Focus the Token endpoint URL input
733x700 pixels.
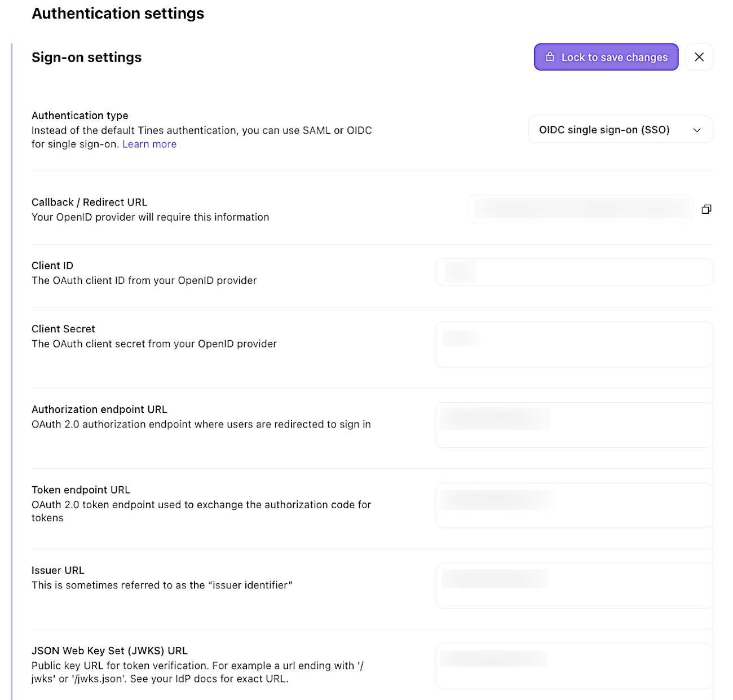click(574, 505)
